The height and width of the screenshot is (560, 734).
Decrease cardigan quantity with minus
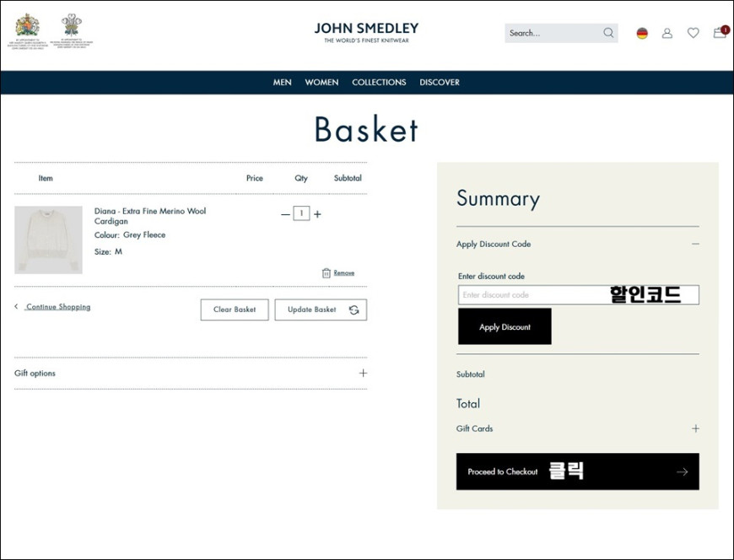(x=285, y=214)
